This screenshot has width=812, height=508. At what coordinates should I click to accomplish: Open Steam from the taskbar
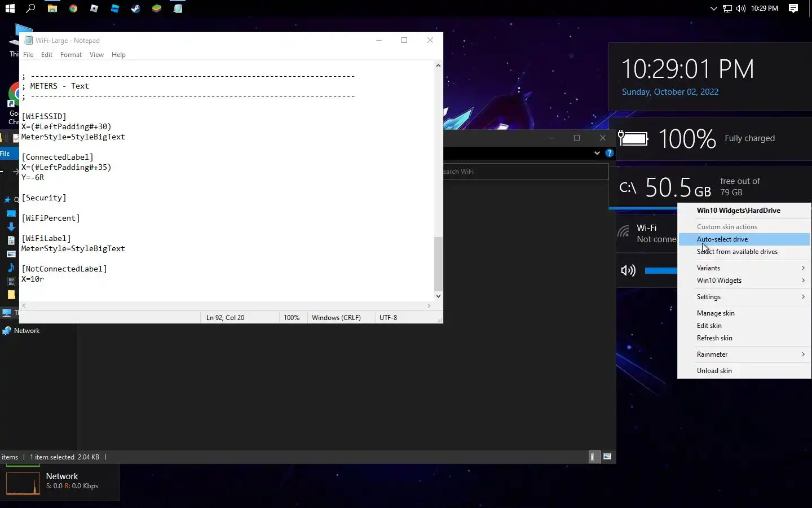(136, 8)
